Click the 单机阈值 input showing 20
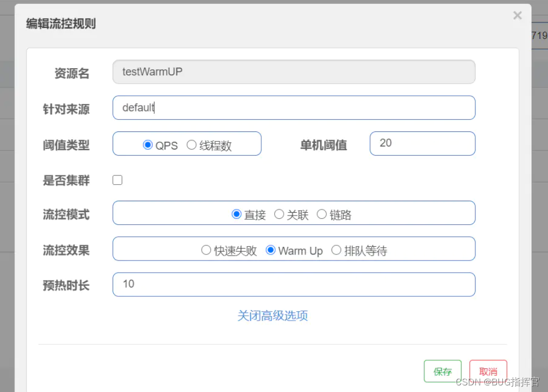Image resolution: width=548 pixels, height=392 pixels. tap(422, 143)
